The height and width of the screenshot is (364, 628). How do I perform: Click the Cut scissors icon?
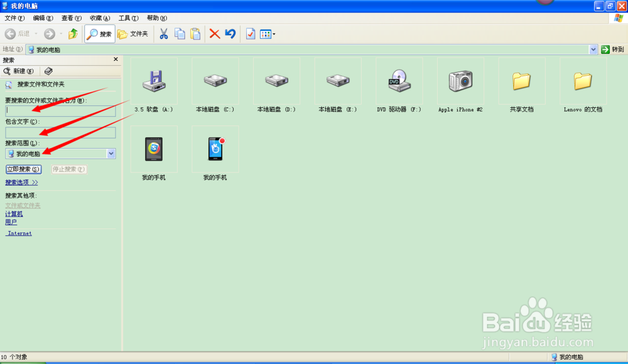[x=163, y=34]
